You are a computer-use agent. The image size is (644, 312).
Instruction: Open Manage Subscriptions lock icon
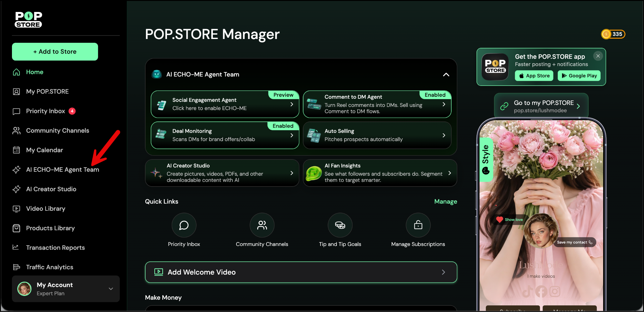(x=418, y=225)
